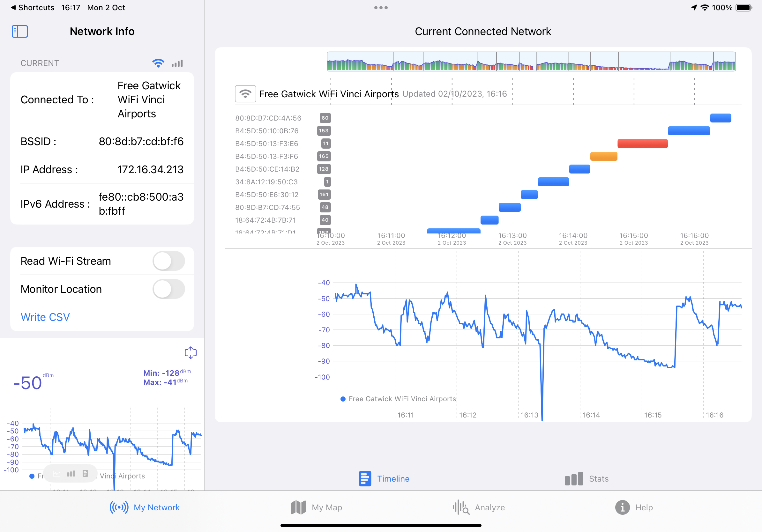Tap the Updated 02/10/2023, 16:16 timestamp
Viewport: 762px width, 532px height.
click(x=455, y=94)
